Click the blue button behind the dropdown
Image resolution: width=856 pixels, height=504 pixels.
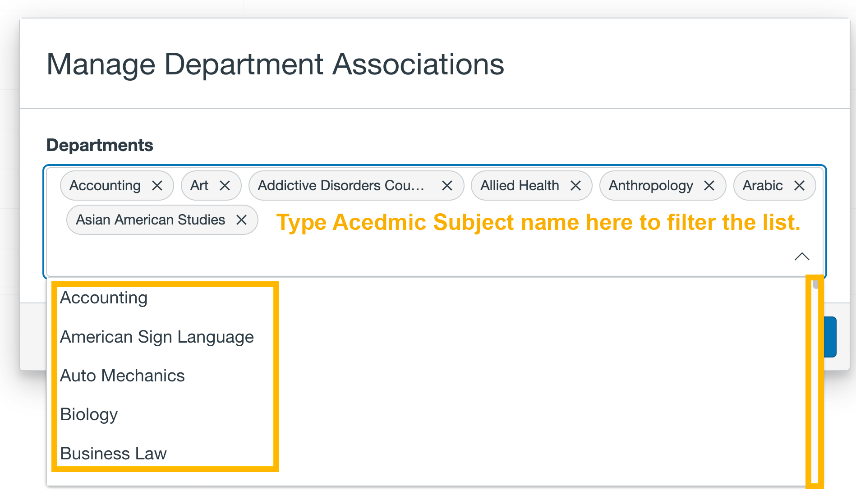tap(830, 337)
